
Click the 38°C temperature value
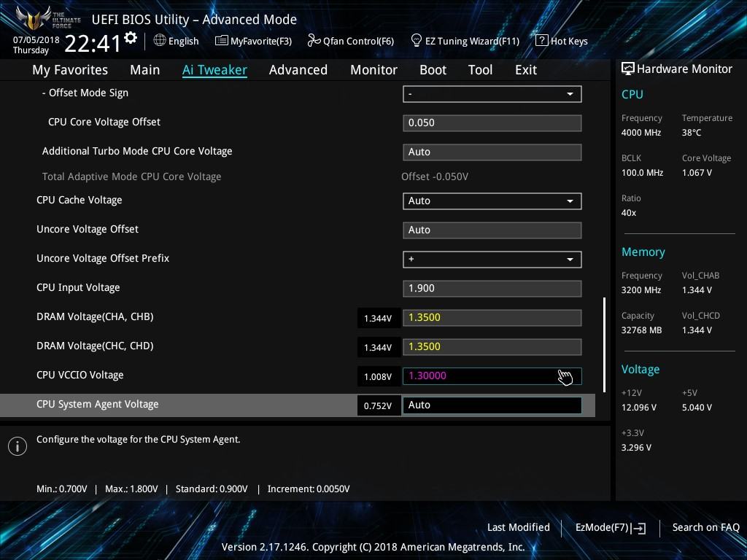coord(692,133)
